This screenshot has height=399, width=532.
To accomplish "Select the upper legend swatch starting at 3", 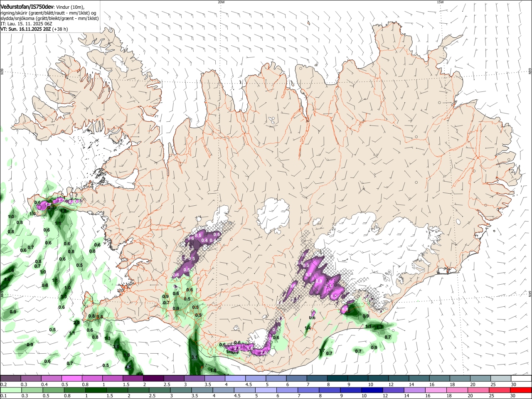I will tap(194, 379).
